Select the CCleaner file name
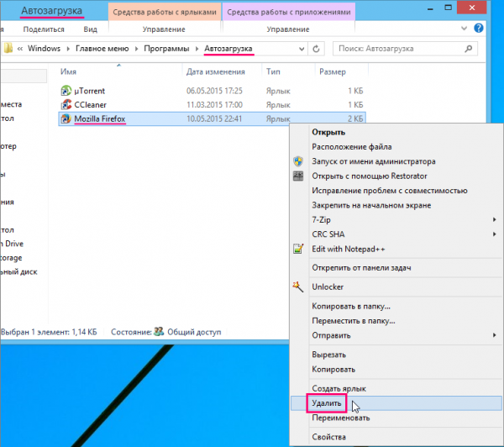504x447 pixels. click(x=90, y=105)
